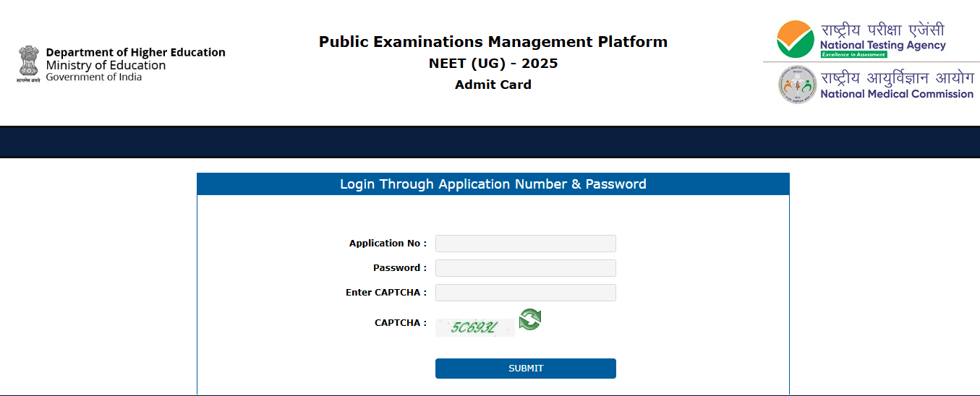Click the 'Ministry of Education' text
Viewport: 980px width, 396px height.
[106, 65]
